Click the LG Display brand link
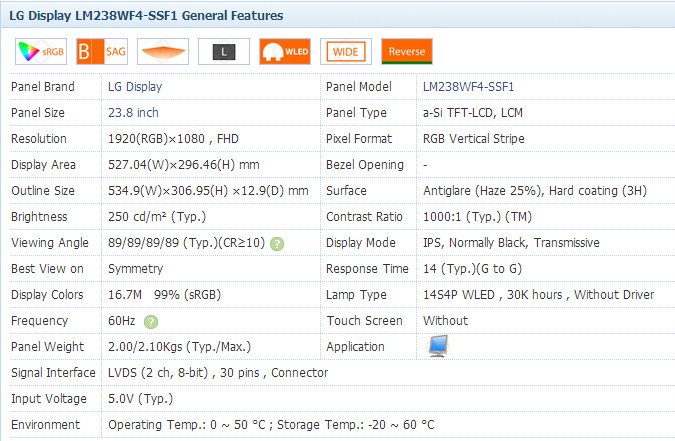This screenshot has width=675, height=441. [x=135, y=87]
